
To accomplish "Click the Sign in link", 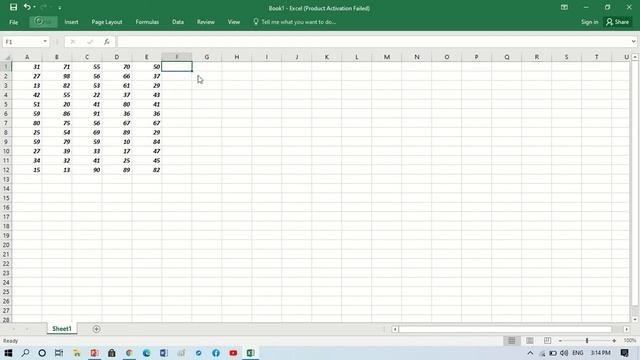I will click(x=590, y=22).
